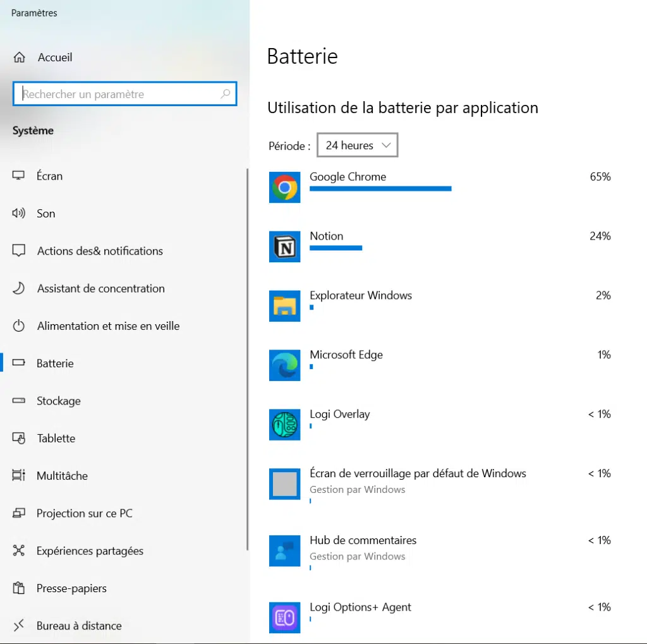This screenshot has height=644, width=647.
Task: Select Presse-papiers in the sidebar
Action: pos(124,588)
